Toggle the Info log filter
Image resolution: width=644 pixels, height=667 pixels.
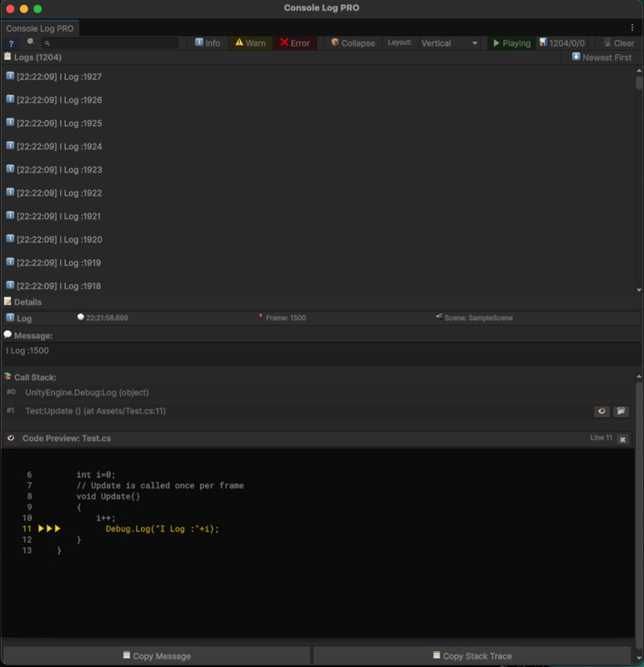click(x=208, y=43)
